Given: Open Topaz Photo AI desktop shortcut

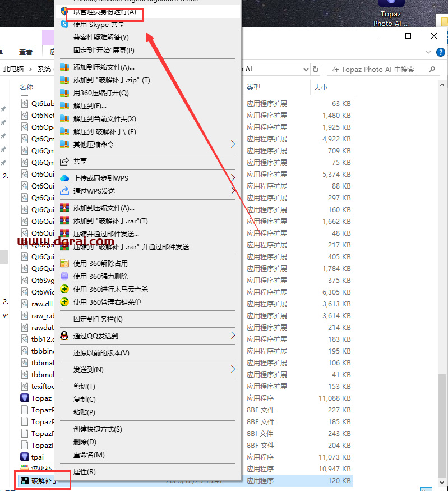Looking at the screenshot, I should click(x=391, y=13).
